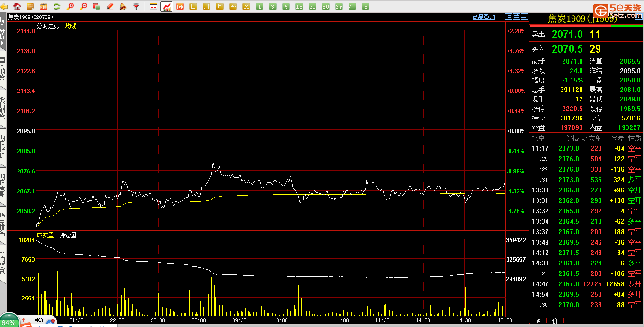The width and height of the screenshot is (644, 327).
Task: Click the 13:49 trade row at 2069.5
Action: [x=586, y=242]
